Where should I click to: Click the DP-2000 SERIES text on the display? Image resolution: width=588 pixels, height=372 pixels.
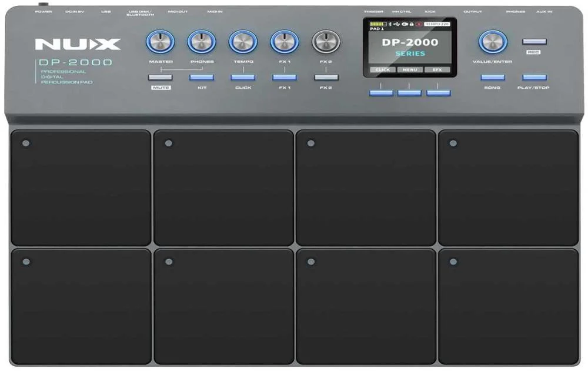tap(410, 47)
